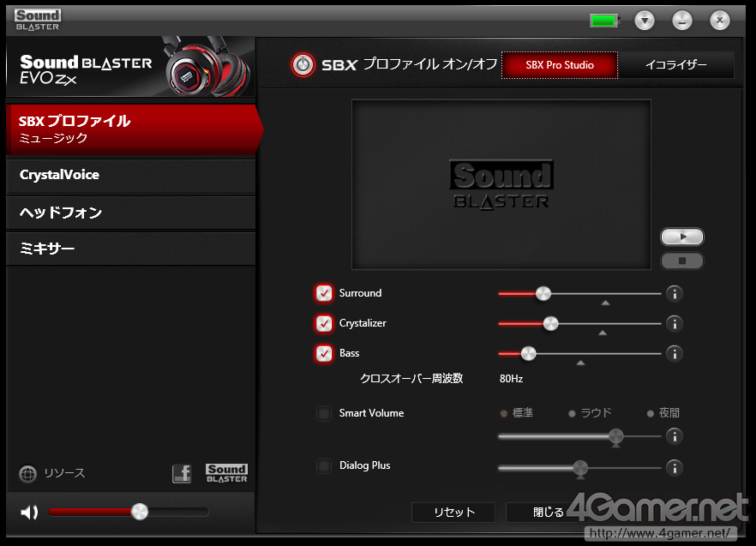Screen dimensions: 756x546
Task: Click the Sound Blaster preview display area
Action: (x=501, y=184)
